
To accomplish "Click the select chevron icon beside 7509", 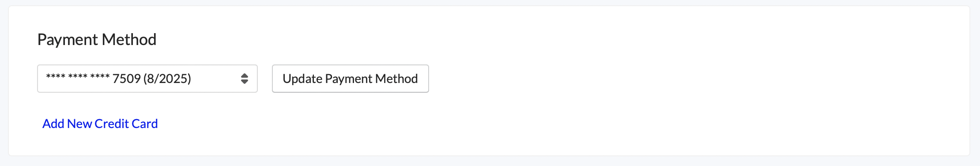I will [245, 79].
